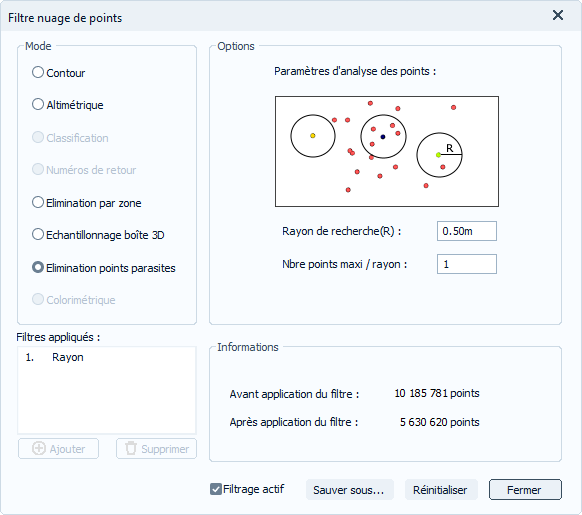The image size is (582, 515).
Task: Click the Ajouter plus icon
Action: (39, 449)
